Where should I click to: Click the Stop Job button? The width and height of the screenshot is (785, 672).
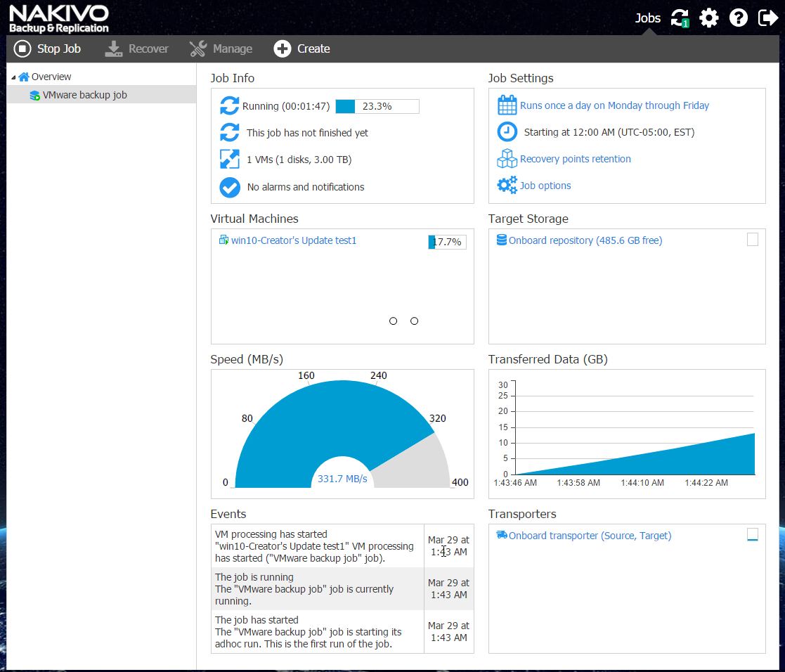click(x=48, y=49)
